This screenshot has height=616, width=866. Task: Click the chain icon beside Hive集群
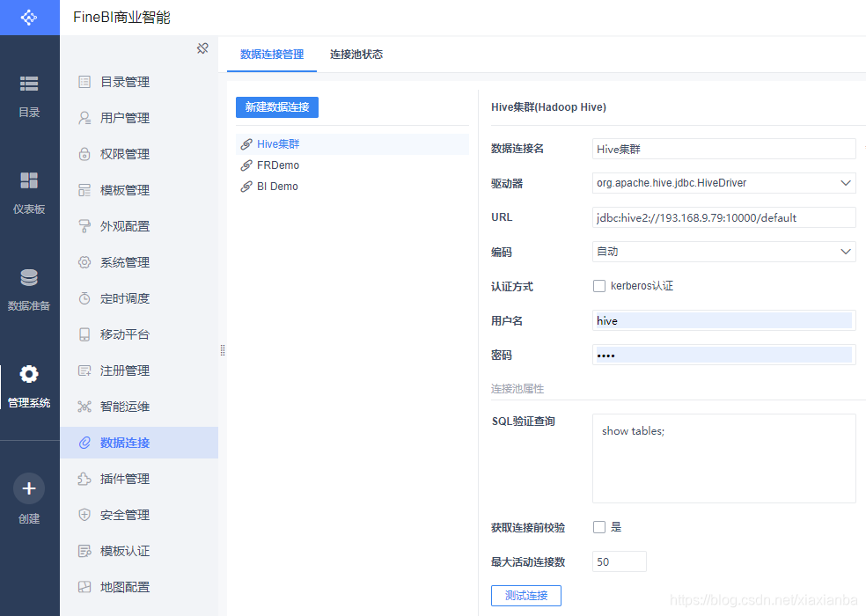[x=246, y=144]
